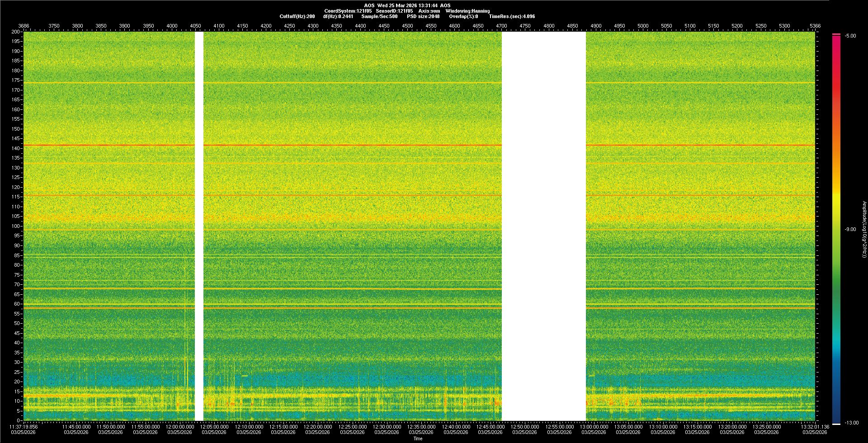This screenshot has width=868, height=443.
Task: Click the Time label below the x-axis
Action: [x=418, y=438]
